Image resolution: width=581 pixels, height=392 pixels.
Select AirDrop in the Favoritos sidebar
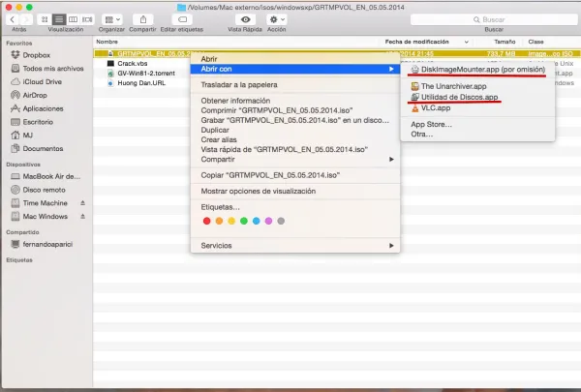[36, 96]
